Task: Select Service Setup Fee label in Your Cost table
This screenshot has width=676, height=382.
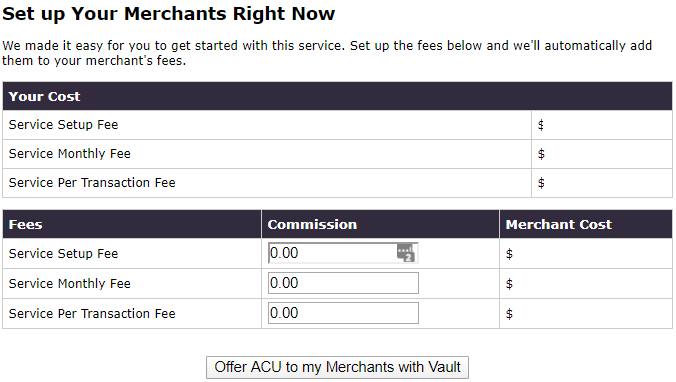Action: pyautogui.click(x=63, y=125)
